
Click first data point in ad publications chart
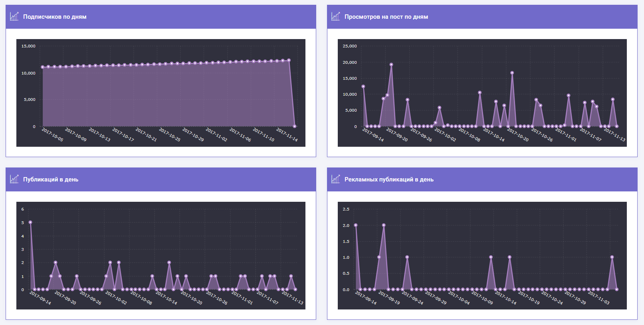(356, 225)
